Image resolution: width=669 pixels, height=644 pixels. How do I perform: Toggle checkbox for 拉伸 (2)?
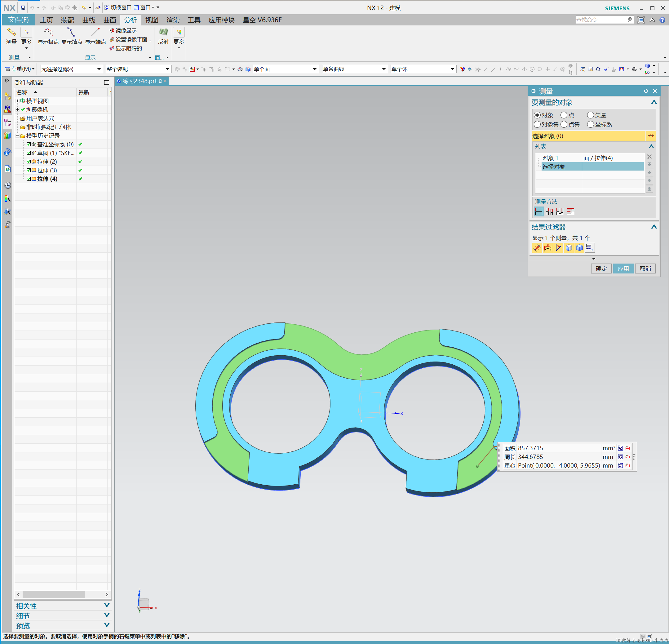(x=29, y=162)
